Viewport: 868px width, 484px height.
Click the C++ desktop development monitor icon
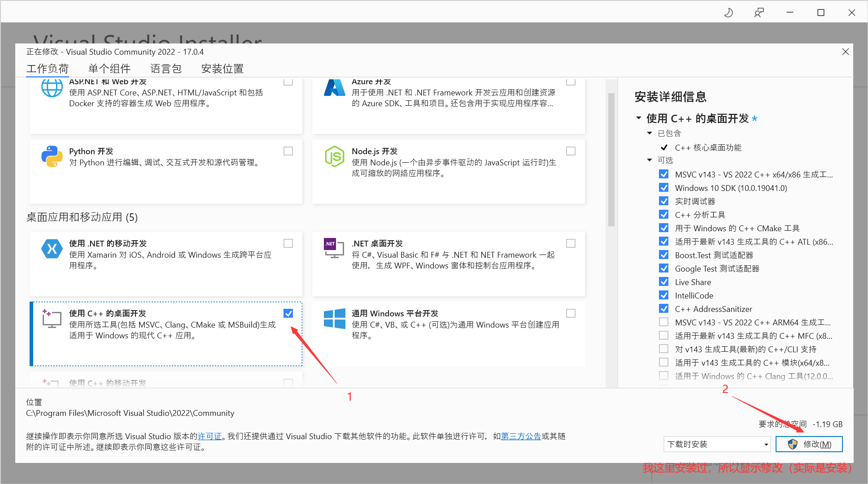[x=52, y=319]
